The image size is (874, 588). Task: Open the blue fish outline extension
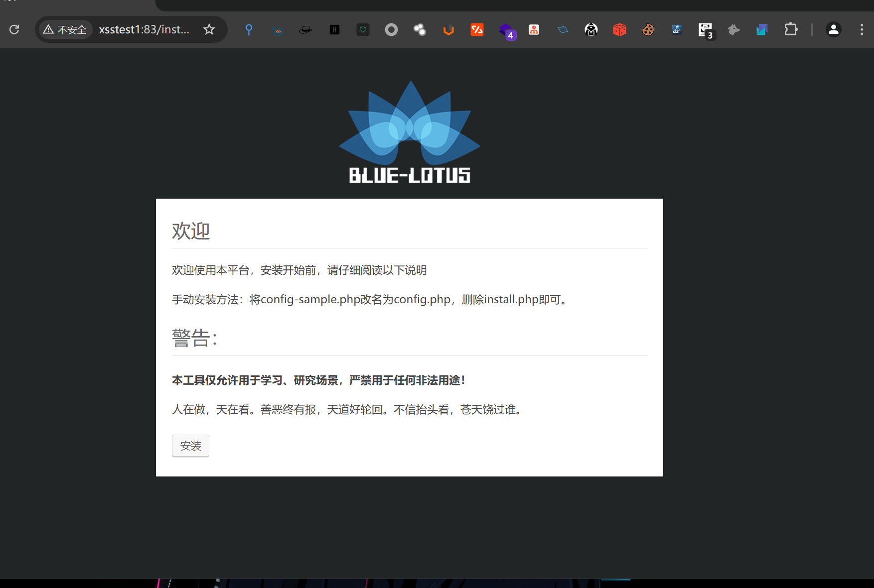point(563,30)
